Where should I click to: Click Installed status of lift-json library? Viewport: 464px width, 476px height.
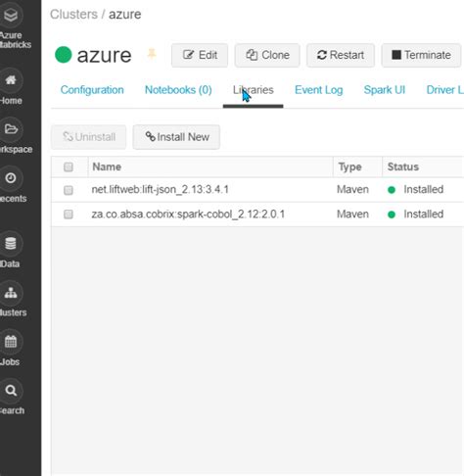[x=424, y=189]
